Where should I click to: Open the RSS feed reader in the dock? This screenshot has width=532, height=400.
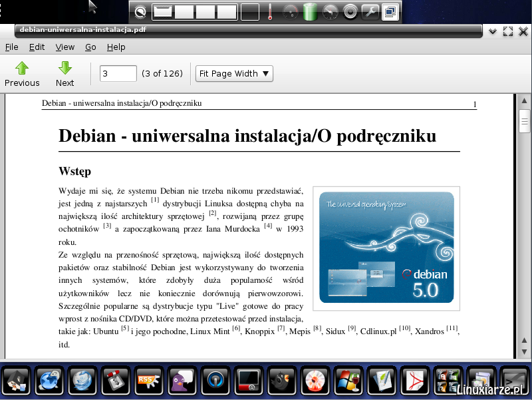[x=150, y=381]
